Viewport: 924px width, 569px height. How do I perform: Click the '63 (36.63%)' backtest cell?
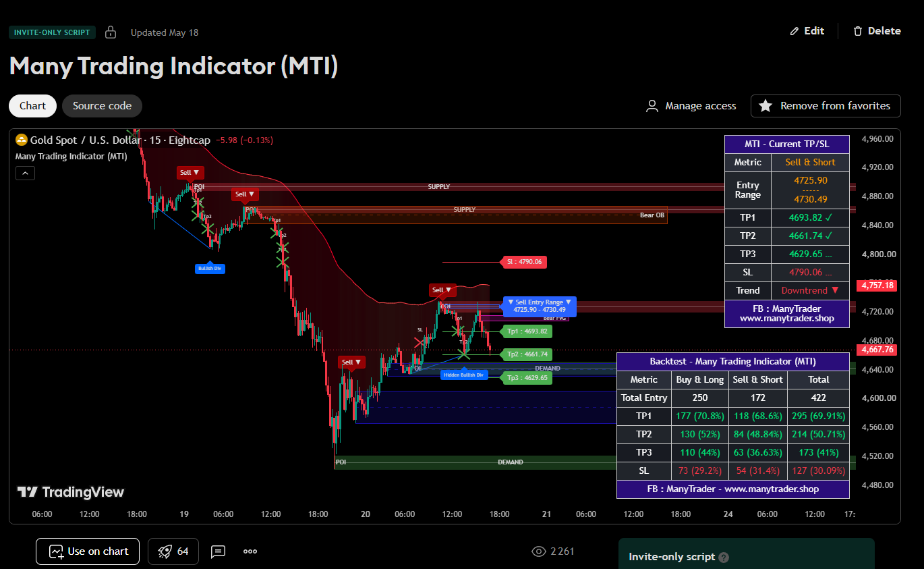pyautogui.click(x=757, y=453)
